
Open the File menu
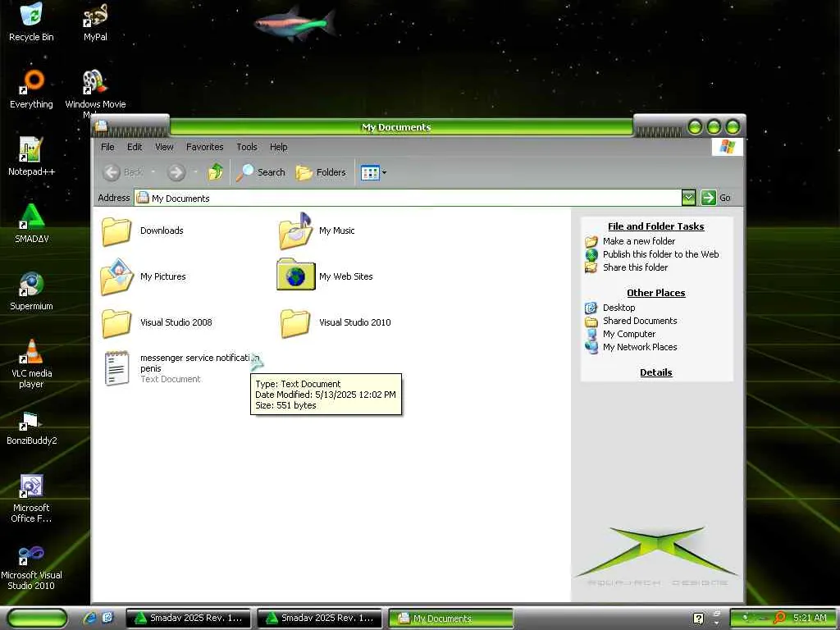point(107,147)
